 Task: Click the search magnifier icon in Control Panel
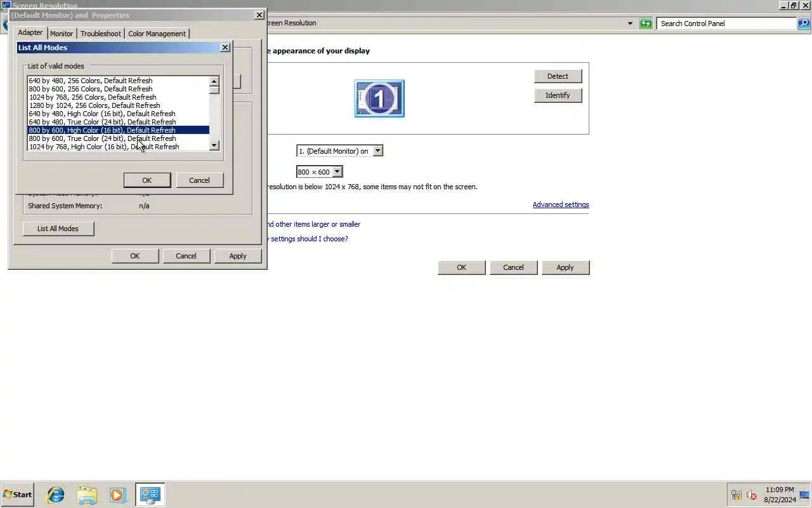pos(804,23)
